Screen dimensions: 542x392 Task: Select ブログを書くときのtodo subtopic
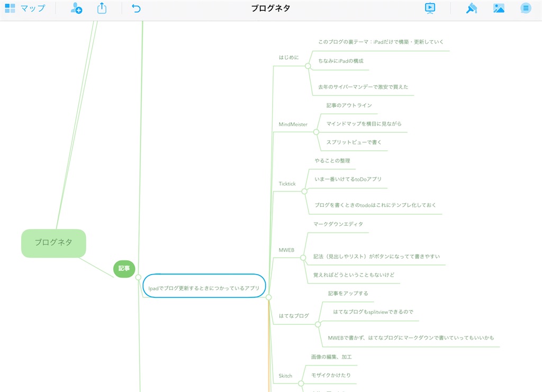point(375,205)
